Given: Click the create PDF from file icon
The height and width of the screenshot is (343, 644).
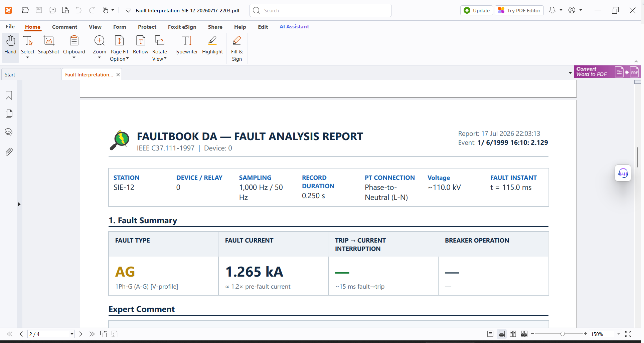Looking at the screenshot, I should pos(65,10).
